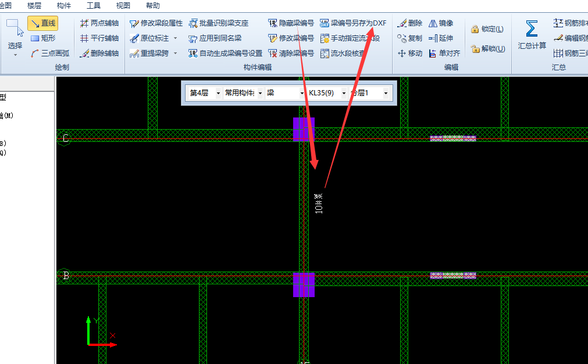Viewport: 588px width, 364px height.
Task: Click the 重提梁跨 tool
Action: coord(149,53)
